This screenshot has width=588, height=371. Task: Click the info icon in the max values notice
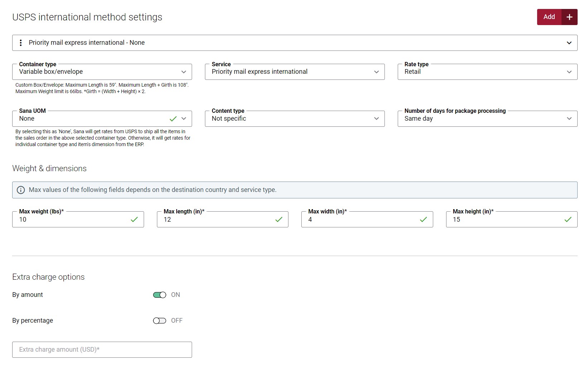21,190
